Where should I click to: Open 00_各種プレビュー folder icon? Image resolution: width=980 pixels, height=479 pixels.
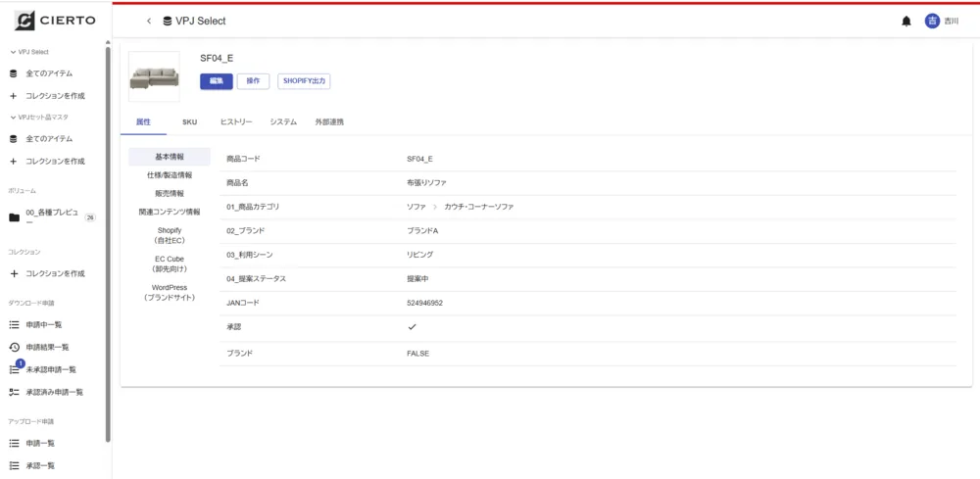click(14, 217)
